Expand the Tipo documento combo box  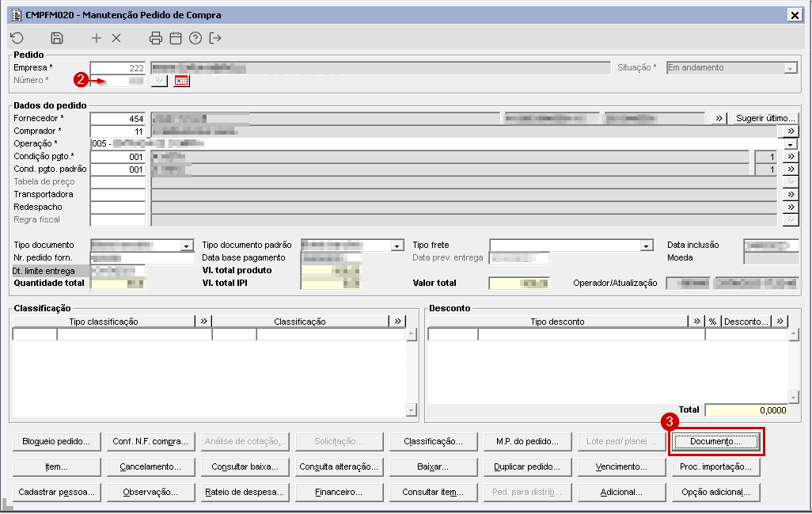tap(187, 246)
